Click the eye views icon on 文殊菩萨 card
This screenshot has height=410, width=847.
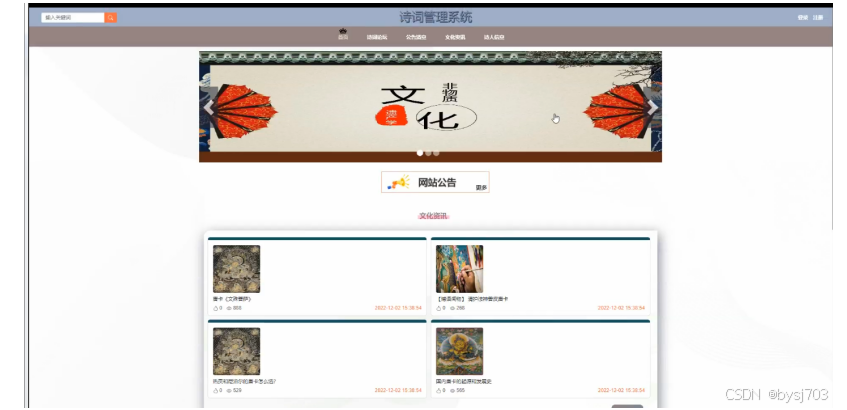click(x=229, y=308)
